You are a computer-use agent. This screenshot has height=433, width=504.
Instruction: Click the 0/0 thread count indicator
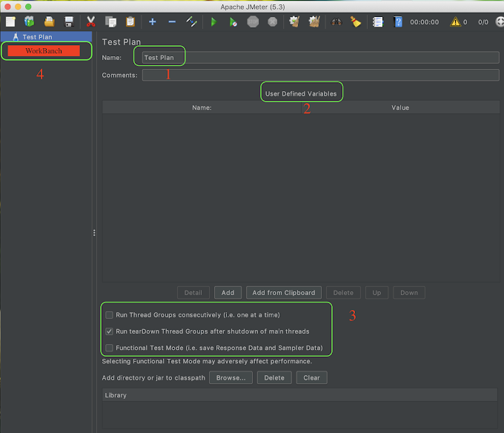coord(483,22)
